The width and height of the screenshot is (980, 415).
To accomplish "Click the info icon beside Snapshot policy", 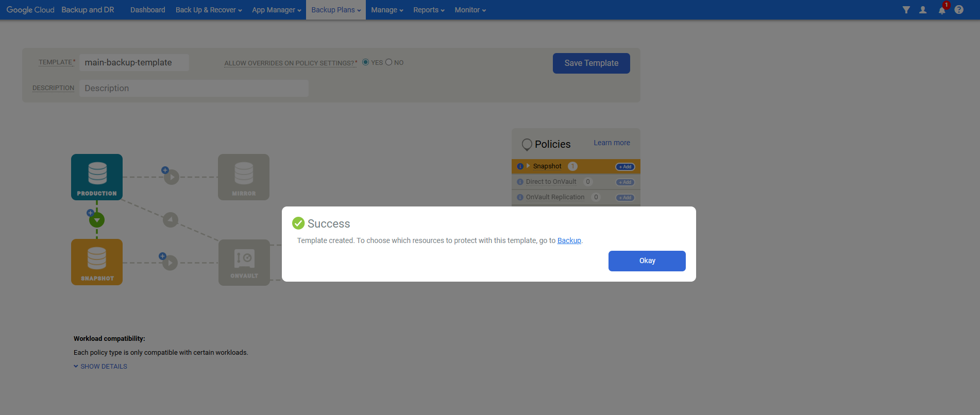I will [520, 166].
